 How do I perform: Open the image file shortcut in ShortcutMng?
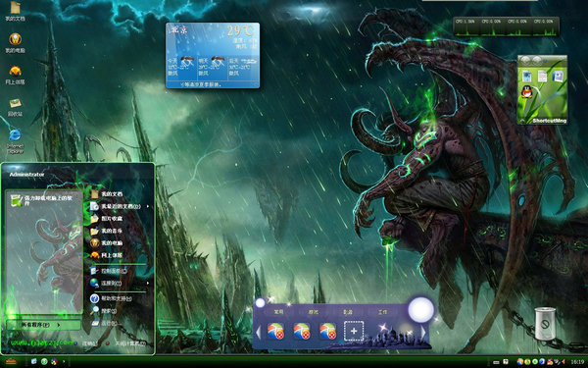527,76
